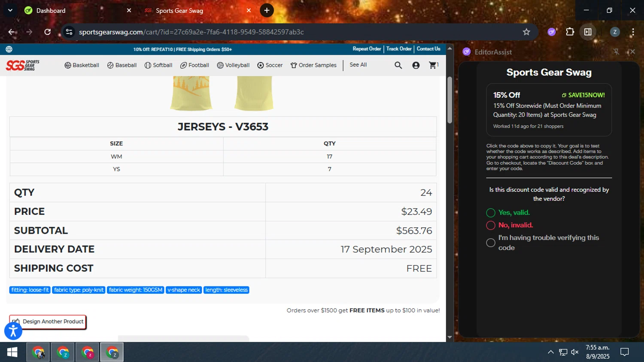
Task: Click the 'v-shape neck' tag
Action: pyautogui.click(x=184, y=290)
